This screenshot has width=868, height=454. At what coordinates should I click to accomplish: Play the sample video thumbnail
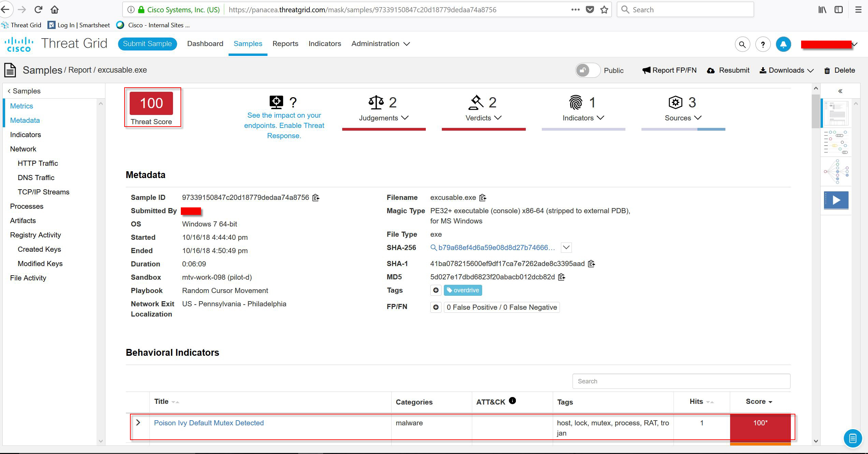click(836, 200)
